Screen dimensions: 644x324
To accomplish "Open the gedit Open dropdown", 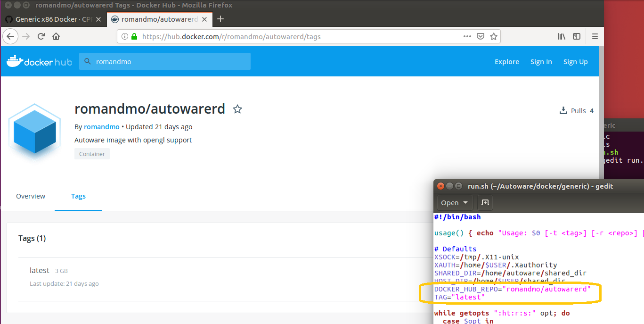I will point(455,202).
